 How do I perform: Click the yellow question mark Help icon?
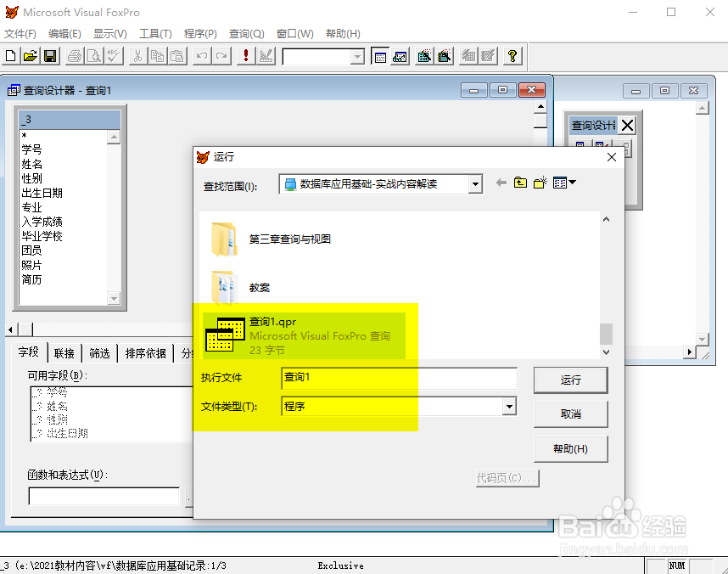(512, 56)
